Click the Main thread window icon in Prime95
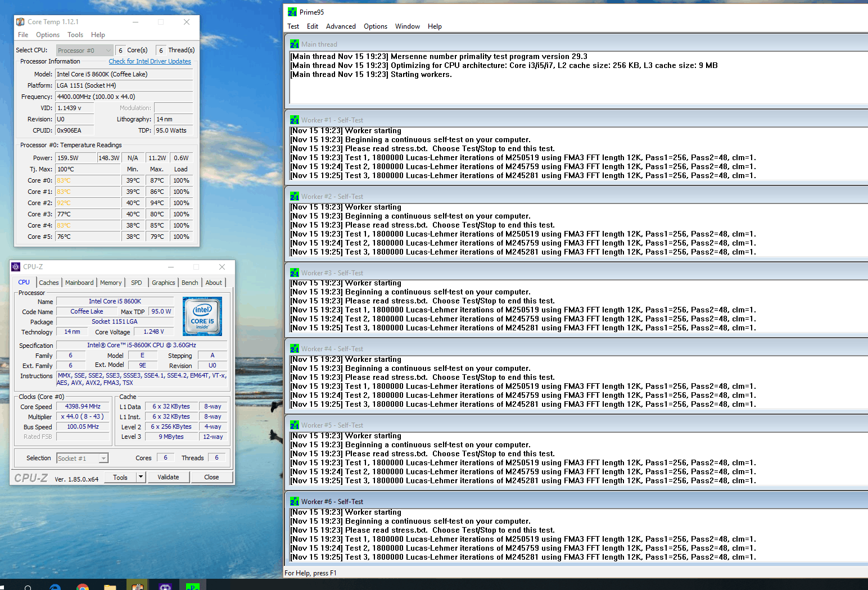Image resolution: width=868 pixels, height=590 pixels. (295, 44)
